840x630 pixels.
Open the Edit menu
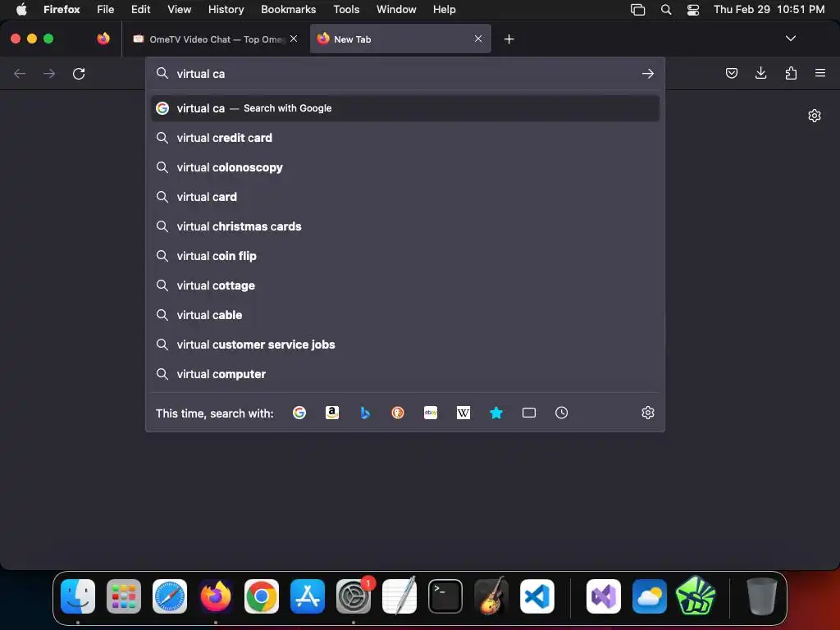click(x=140, y=9)
